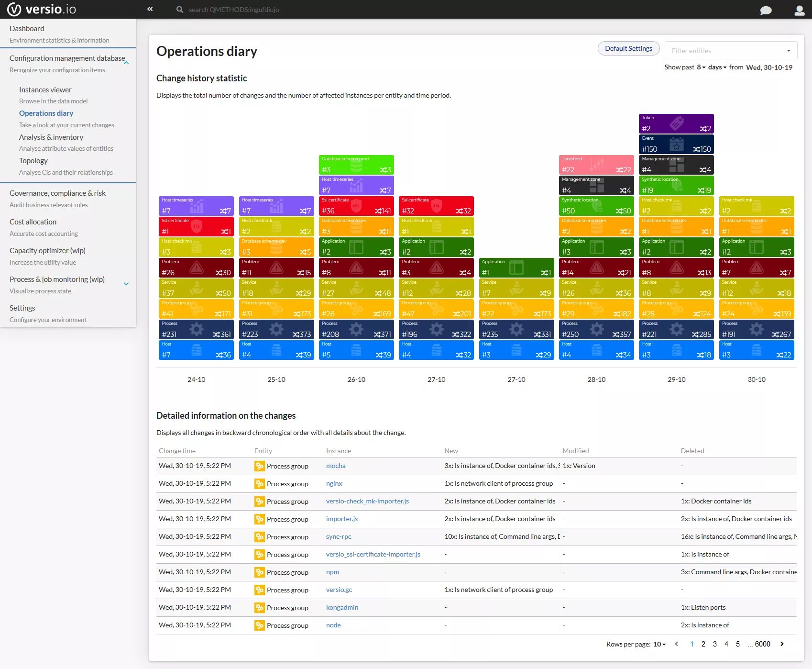Expand Process & job monitoring chevron
The image size is (812, 669).
pyautogui.click(x=126, y=284)
